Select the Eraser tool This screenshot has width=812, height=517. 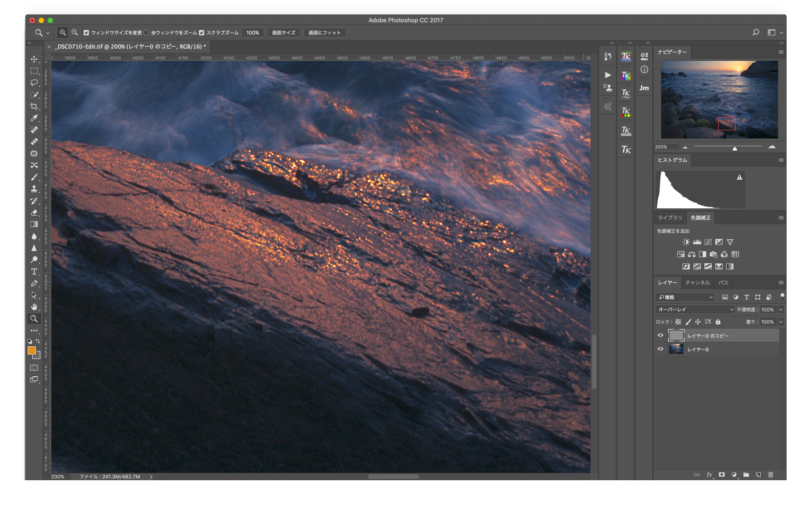[x=34, y=212]
